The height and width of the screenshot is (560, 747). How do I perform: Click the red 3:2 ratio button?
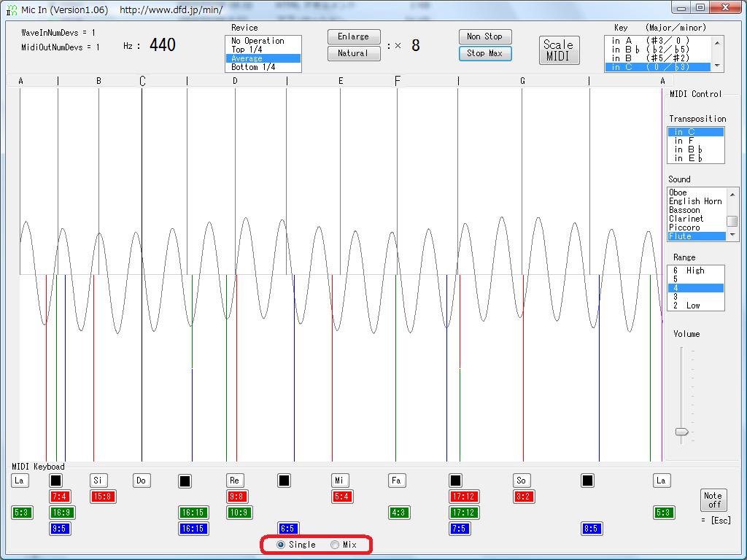pos(524,497)
